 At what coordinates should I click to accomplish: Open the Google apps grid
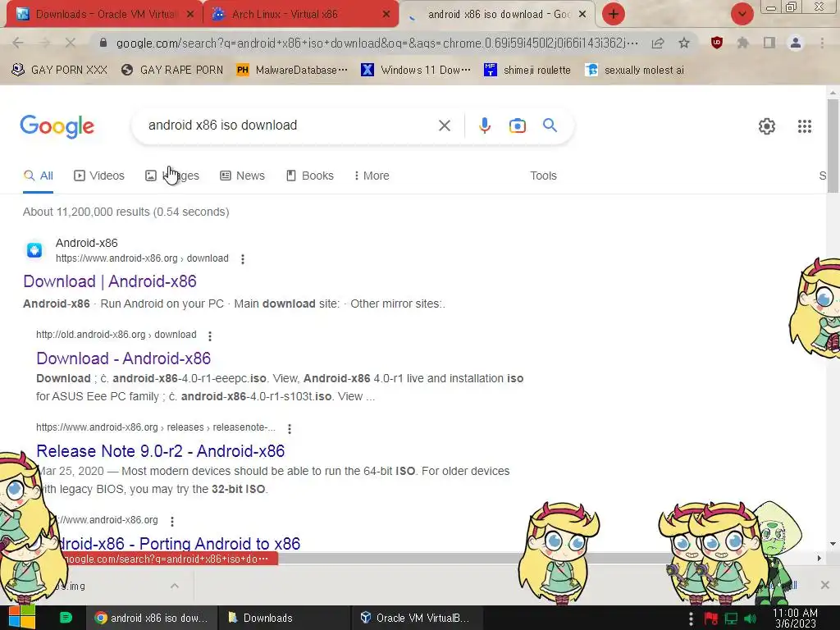click(x=804, y=126)
